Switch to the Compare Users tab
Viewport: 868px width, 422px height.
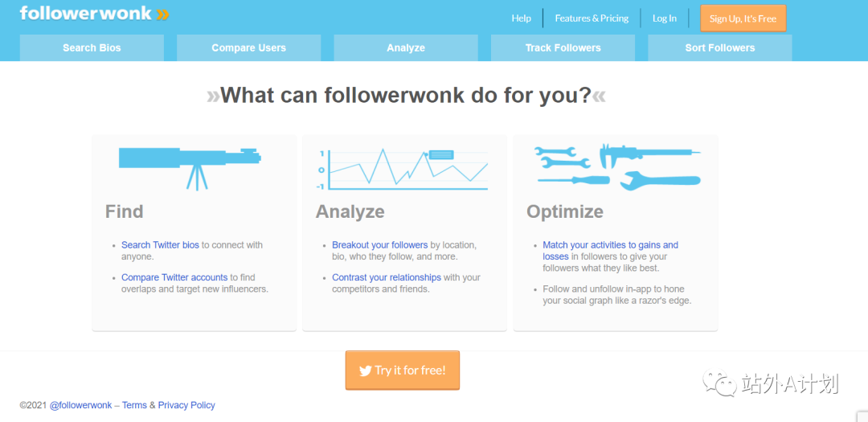(x=248, y=48)
